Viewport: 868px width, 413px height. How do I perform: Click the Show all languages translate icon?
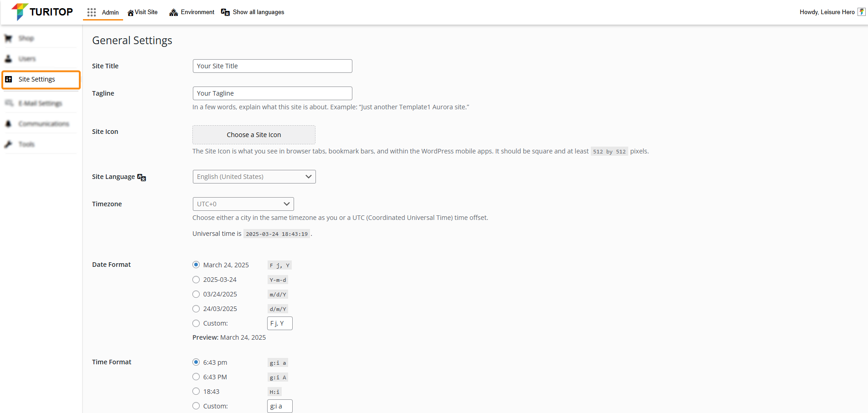pyautogui.click(x=225, y=12)
